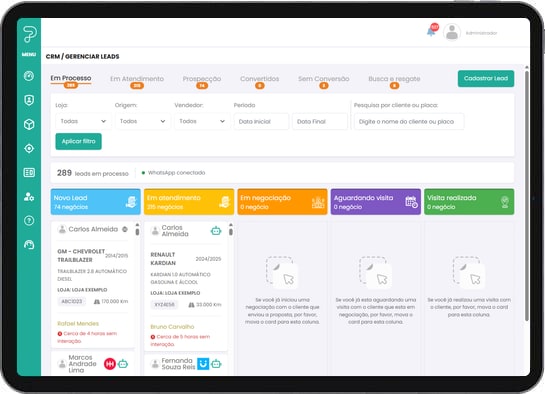Screen dimensions: 545x394
Task: Click the robot icon beside Fernanda Souza Reis
Action: point(216,364)
